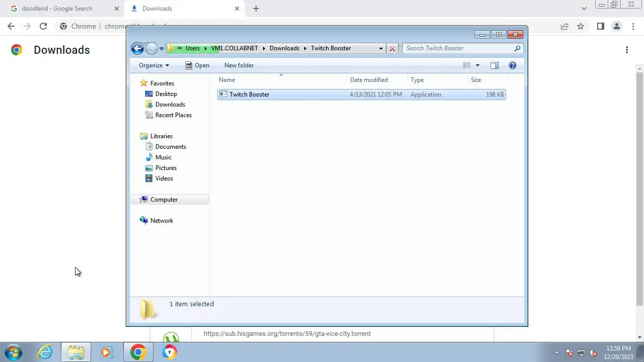Click Chrome profile avatar icon
Screen dimensions: 644x362
click(x=616, y=26)
